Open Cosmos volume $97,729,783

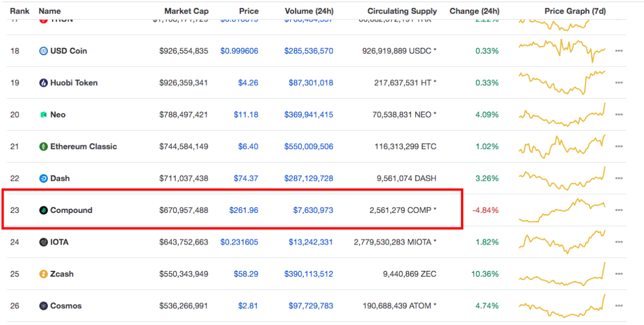click(311, 306)
